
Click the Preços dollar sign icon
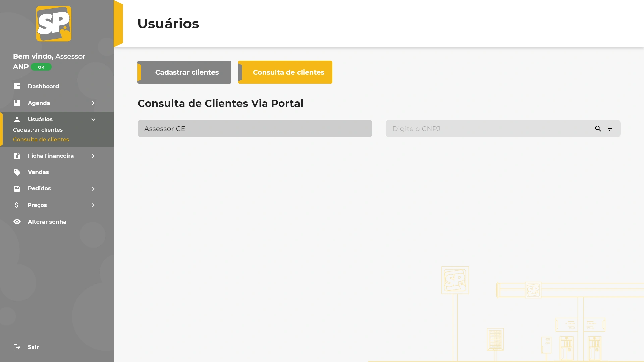pyautogui.click(x=17, y=205)
